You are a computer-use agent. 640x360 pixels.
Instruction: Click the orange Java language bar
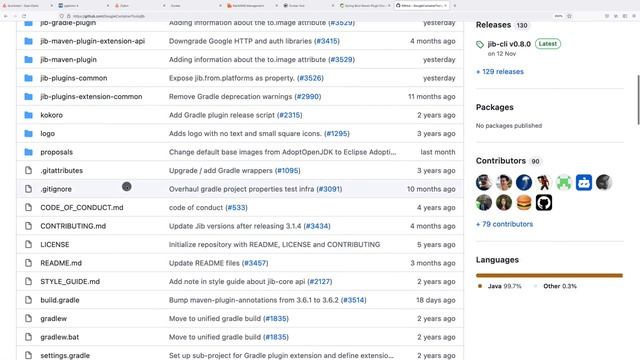pyautogui.click(x=549, y=276)
